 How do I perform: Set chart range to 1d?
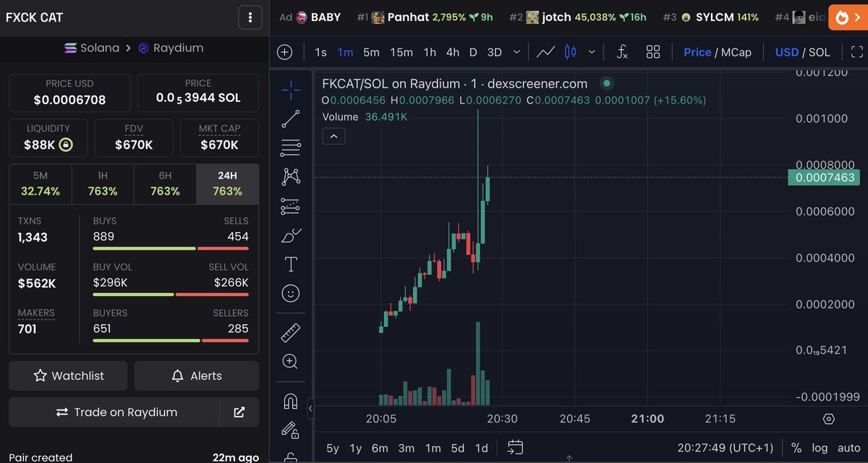coord(481,448)
